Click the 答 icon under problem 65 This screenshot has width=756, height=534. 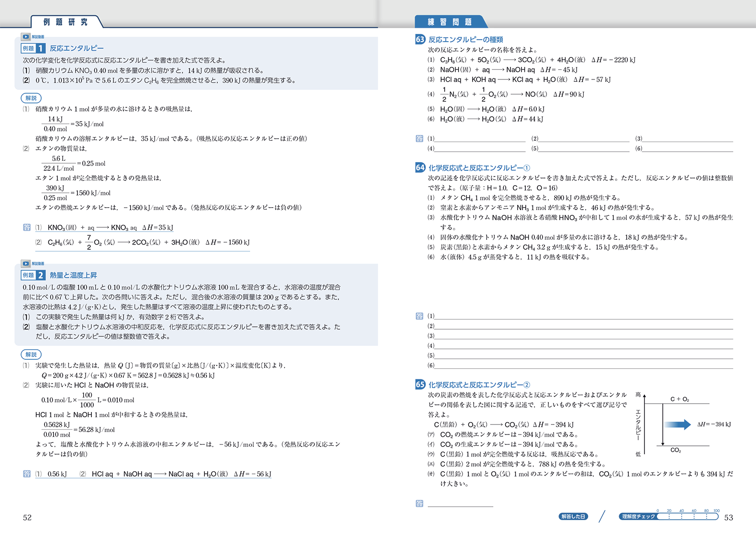point(420,503)
